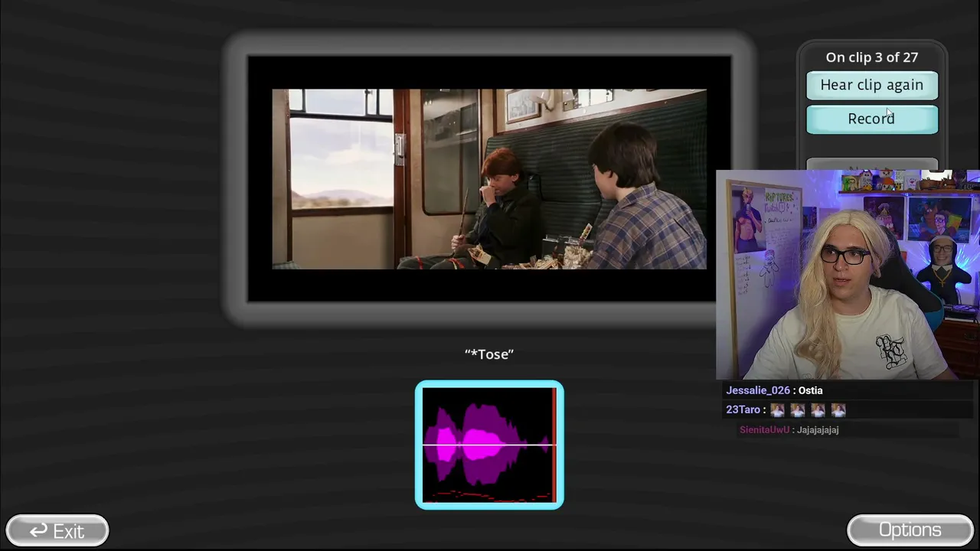The width and height of the screenshot is (980, 551).
Task: Select the magenta audio waveform recording
Action: (489, 445)
